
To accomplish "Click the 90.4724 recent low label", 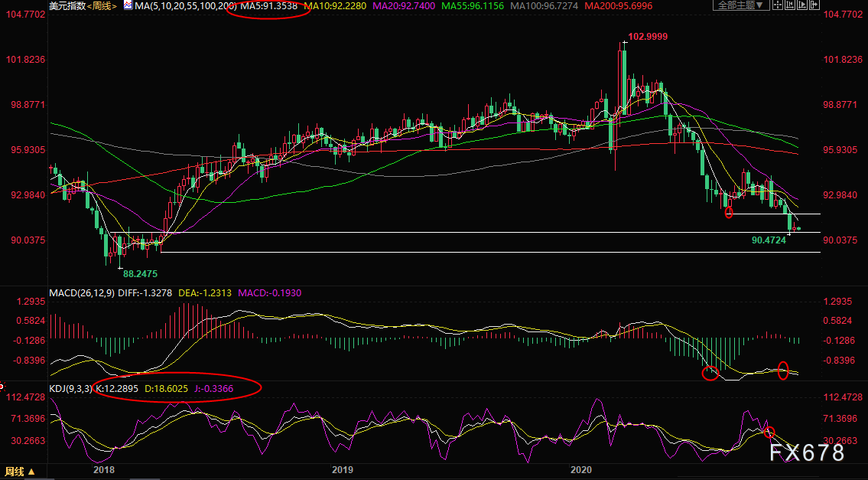I will pyautogui.click(x=769, y=240).
